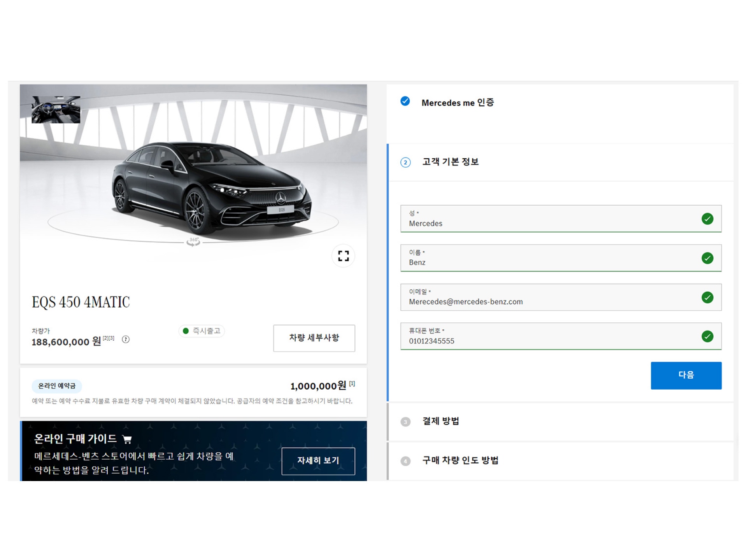Image resolution: width=747 pixels, height=560 pixels.
Task: Click the green checkmark beside the email field
Action: pyautogui.click(x=707, y=297)
